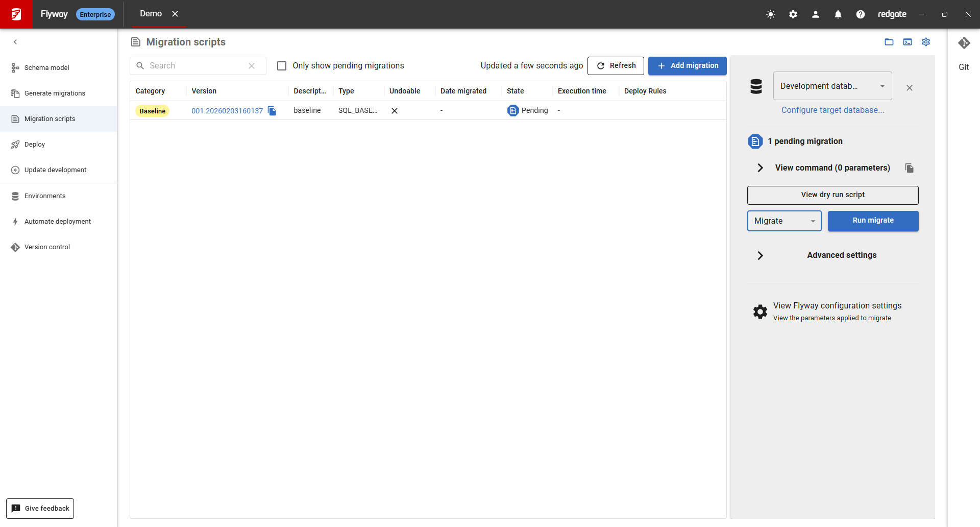The width and height of the screenshot is (980, 527).
Task: Open the terminal icon in header
Action: point(908,42)
